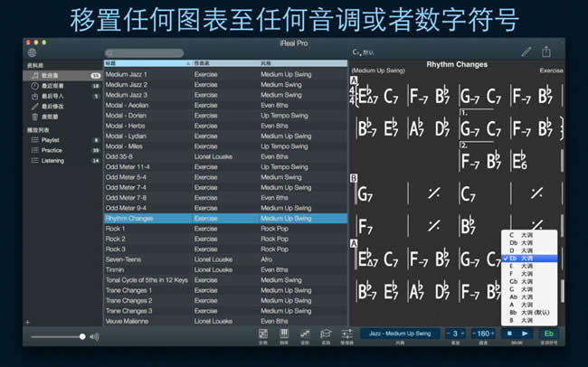Increase the tempo from 160
Screen dimensions: 588x367
point(492,334)
